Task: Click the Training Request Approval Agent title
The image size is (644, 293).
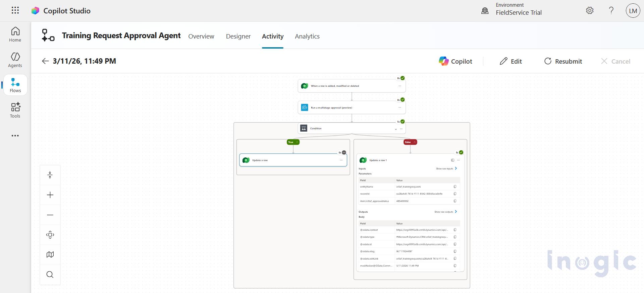Action: [x=121, y=35]
